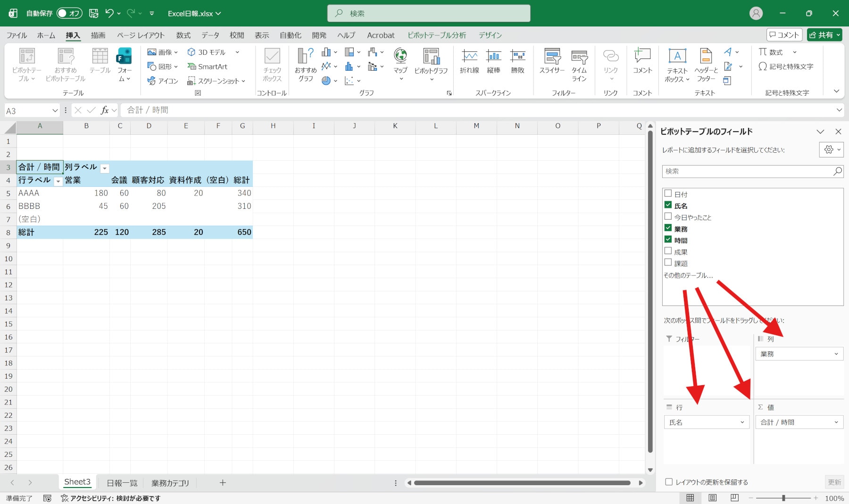
Task: Click the Timeline (タイムライン) filter icon
Action: pos(579,61)
